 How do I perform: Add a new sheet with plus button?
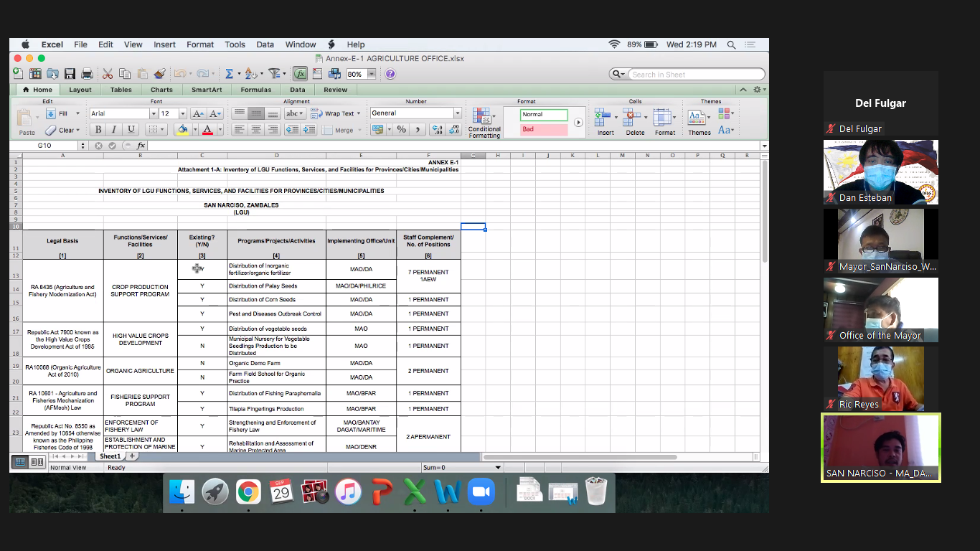(x=132, y=456)
